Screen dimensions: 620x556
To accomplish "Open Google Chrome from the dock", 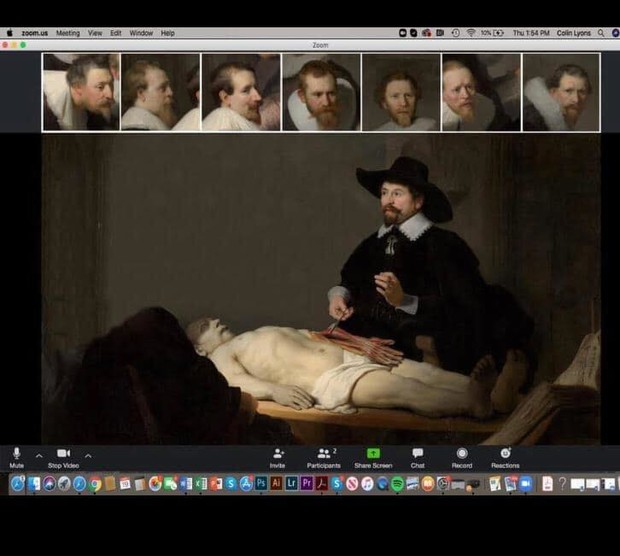I will click(95, 484).
